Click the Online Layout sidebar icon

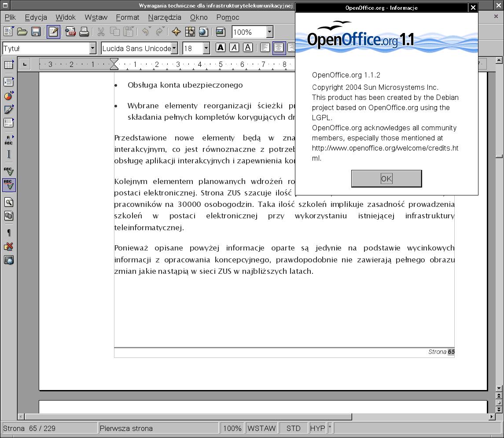click(9, 260)
